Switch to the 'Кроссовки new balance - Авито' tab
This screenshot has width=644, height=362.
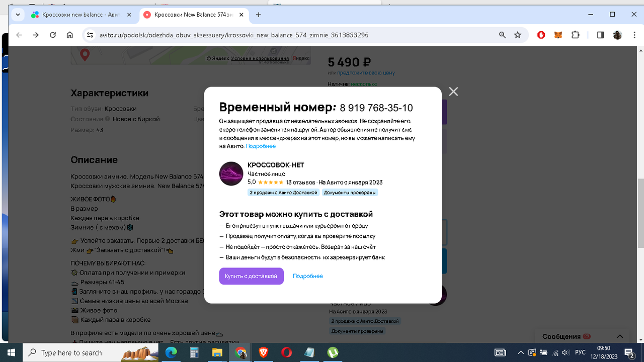pos(75,15)
